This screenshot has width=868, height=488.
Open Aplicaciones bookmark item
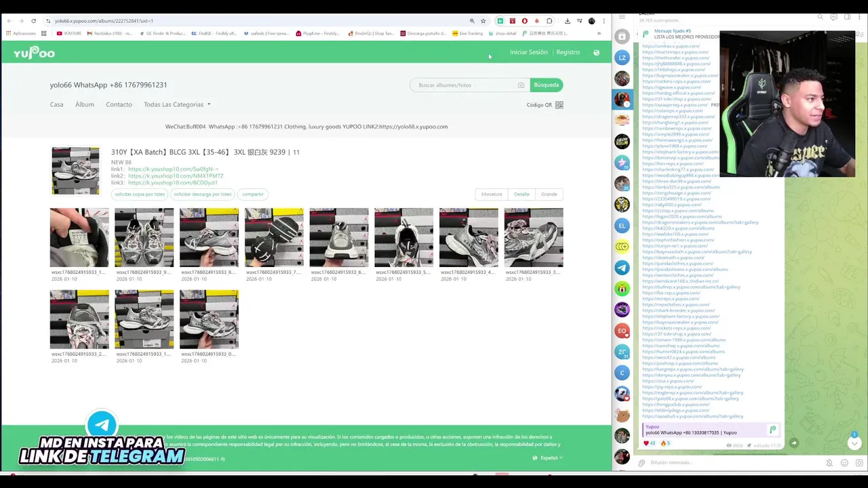pos(21,33)
